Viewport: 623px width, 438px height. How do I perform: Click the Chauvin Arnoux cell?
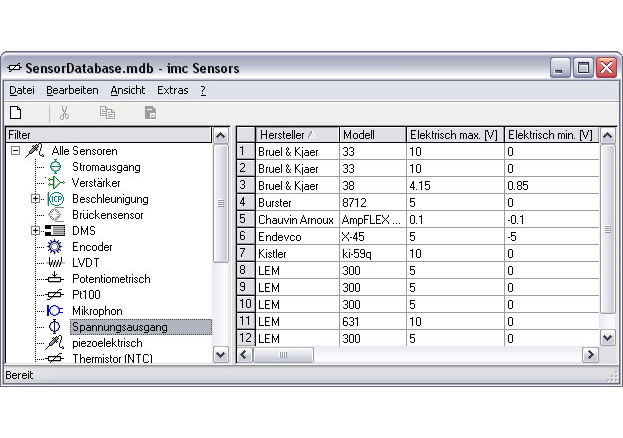point(298,220)
